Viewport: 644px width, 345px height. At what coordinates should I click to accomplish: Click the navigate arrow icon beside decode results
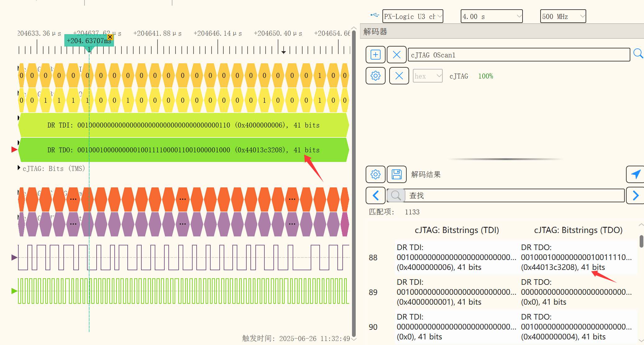point(635,174)
